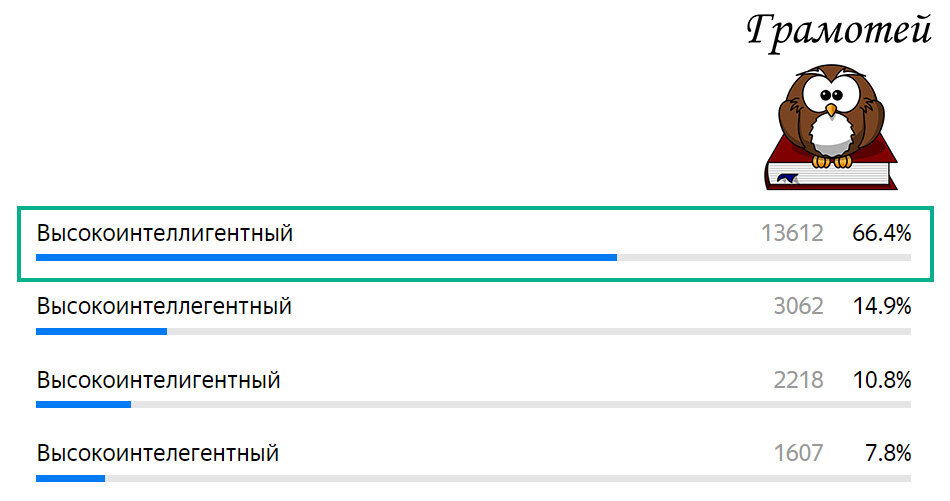Select the answer Высокоинтелегентный
The image size is (950, 501).
click(x=158, y=453)
